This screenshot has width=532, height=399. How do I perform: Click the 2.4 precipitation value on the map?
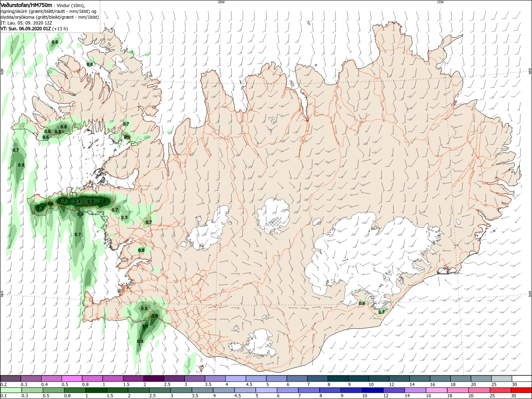pos(77,202)
